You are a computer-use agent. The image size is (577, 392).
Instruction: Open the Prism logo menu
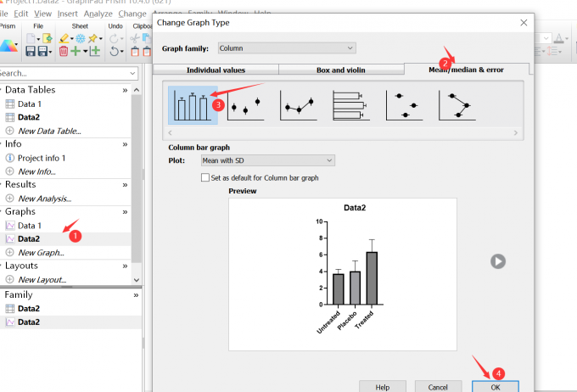(x=8, y=46)
